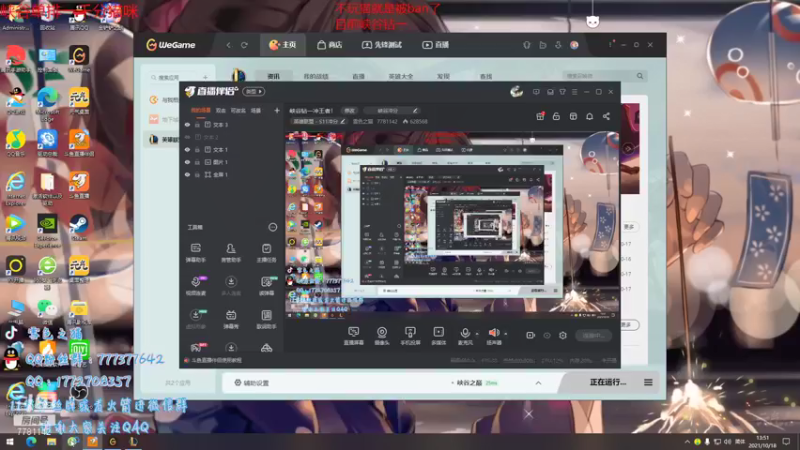Open the WeGame 商店 tab
The width and height of the screenshot is (800, 450).
330,45
